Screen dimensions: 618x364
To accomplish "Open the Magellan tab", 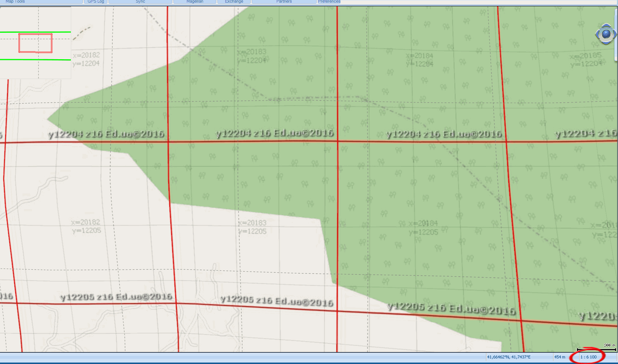I will click(195, 1).
